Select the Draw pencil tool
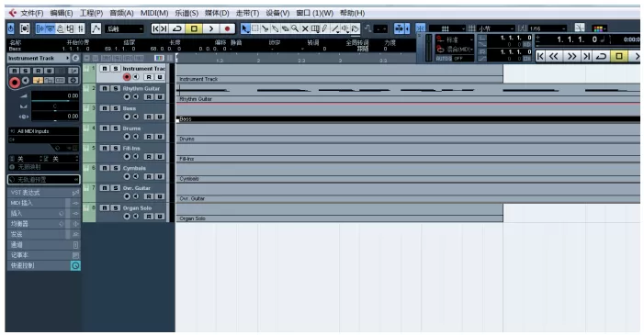 pyautogui.click(x=325, y=28)
